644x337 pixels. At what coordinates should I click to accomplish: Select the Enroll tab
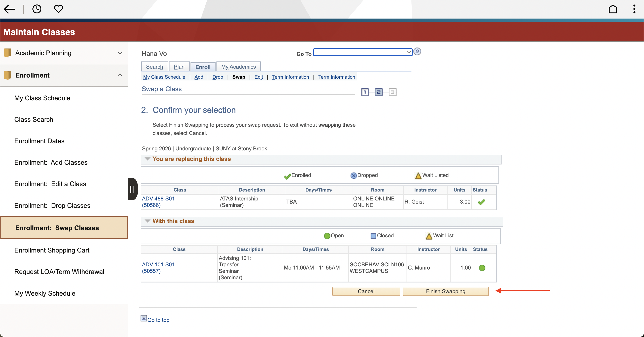coord(203,67)
